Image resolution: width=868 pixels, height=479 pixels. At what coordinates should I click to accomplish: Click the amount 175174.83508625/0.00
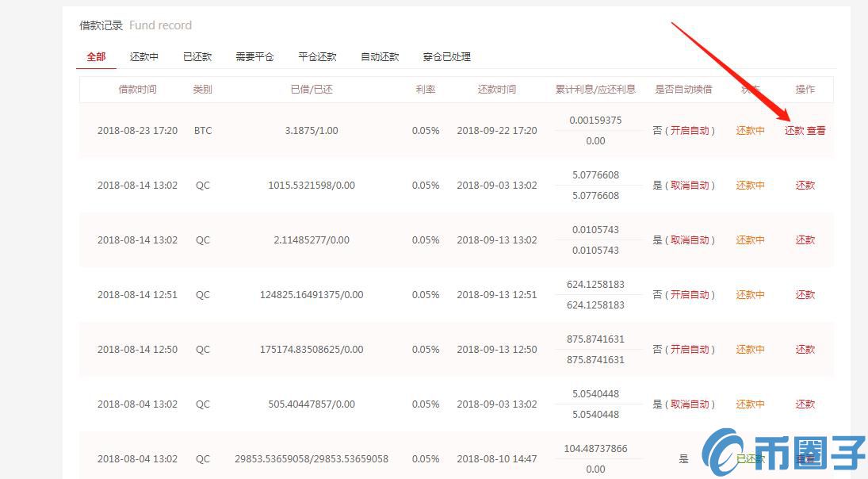click(312, 350)
